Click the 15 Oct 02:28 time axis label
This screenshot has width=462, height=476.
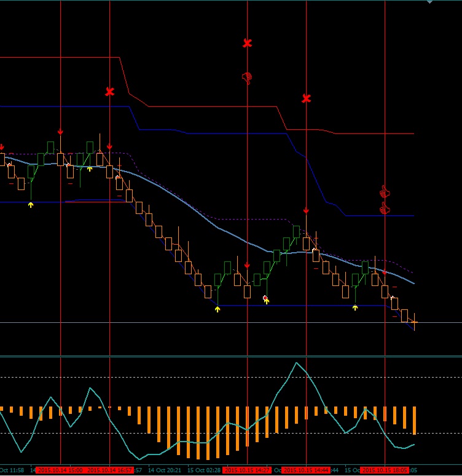[204, 470]
